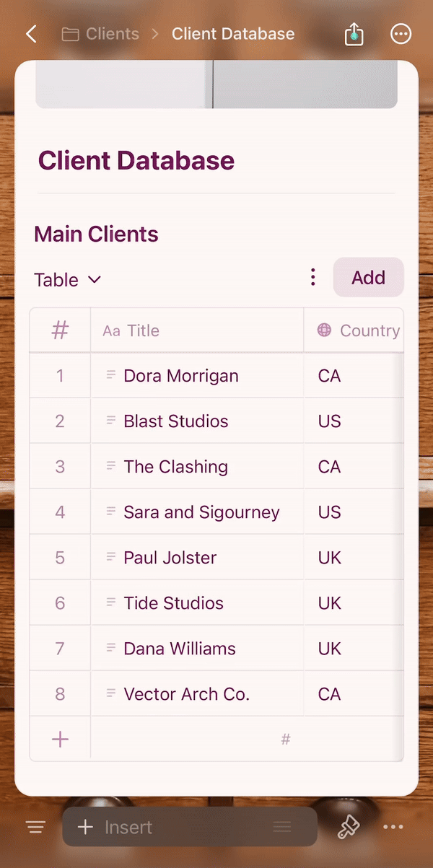The width and height of the screenshot is (433, 868).
Task: Tap the Aa icon beside the Title column
Action: coord(110,330)
